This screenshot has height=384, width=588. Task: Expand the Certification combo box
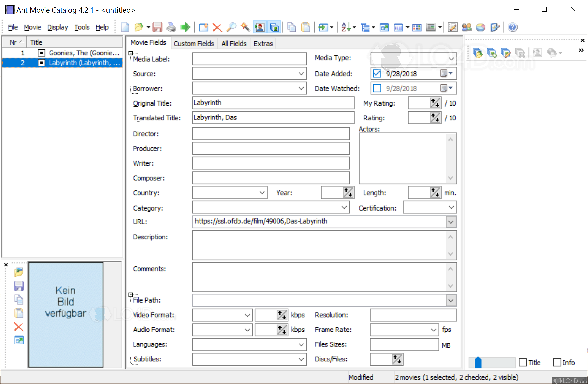(x=451, y=207)
